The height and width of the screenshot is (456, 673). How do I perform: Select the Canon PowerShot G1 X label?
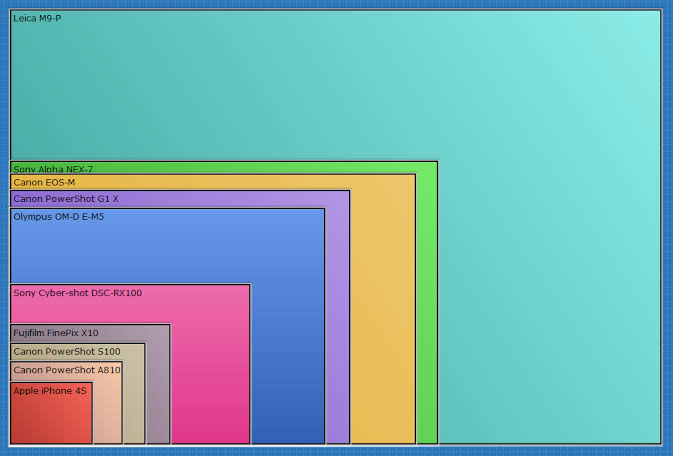point(66,199)
